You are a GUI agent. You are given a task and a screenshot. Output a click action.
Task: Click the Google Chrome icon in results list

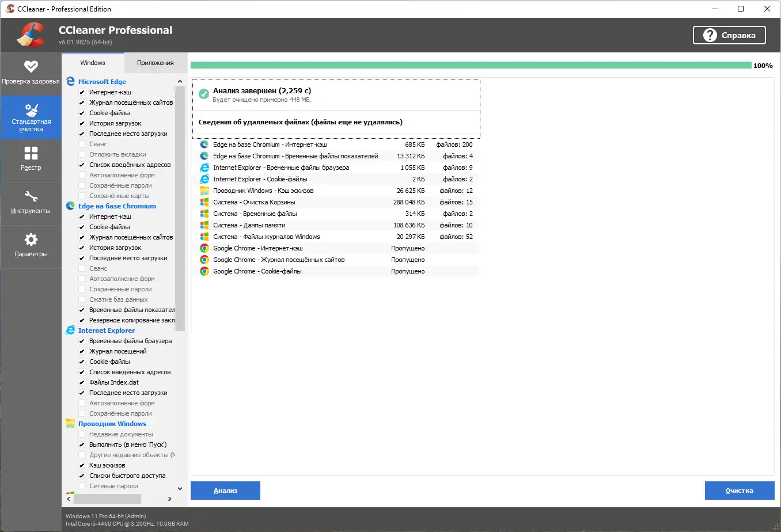tap(204, 248)
